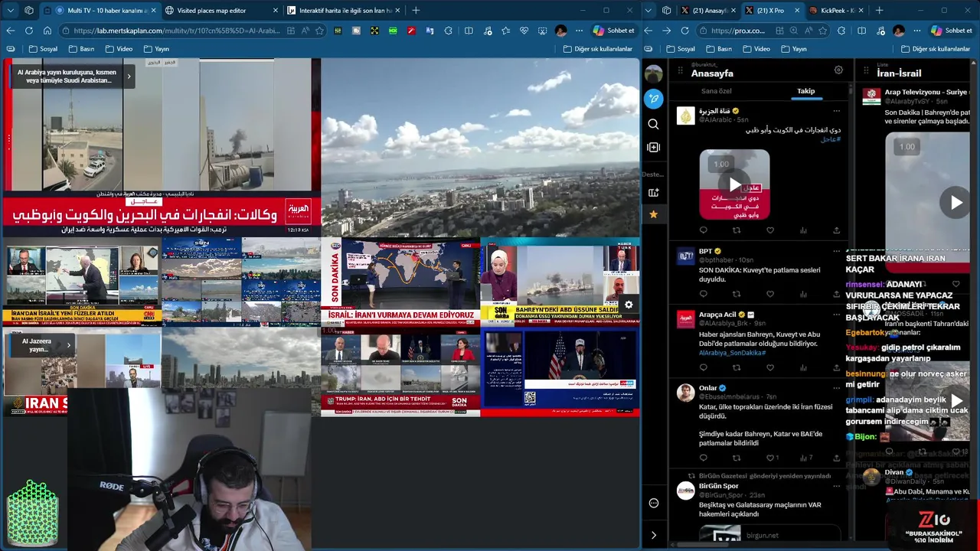
Task: Share the Al Jazeera Arabic tweet
Action: 836,230
